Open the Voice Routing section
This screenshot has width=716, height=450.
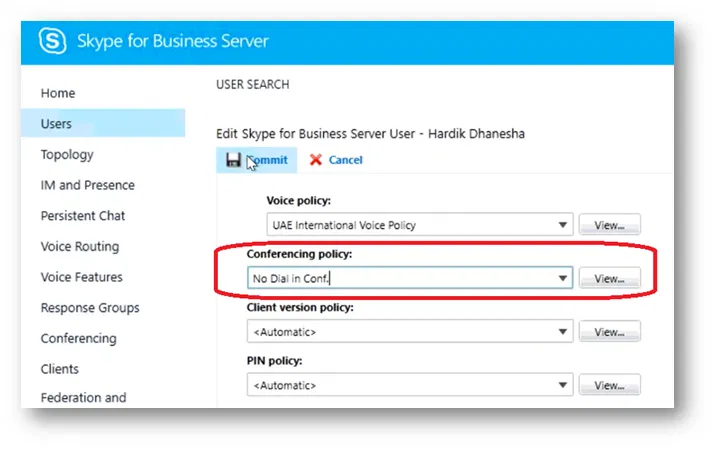click(79, 247)
